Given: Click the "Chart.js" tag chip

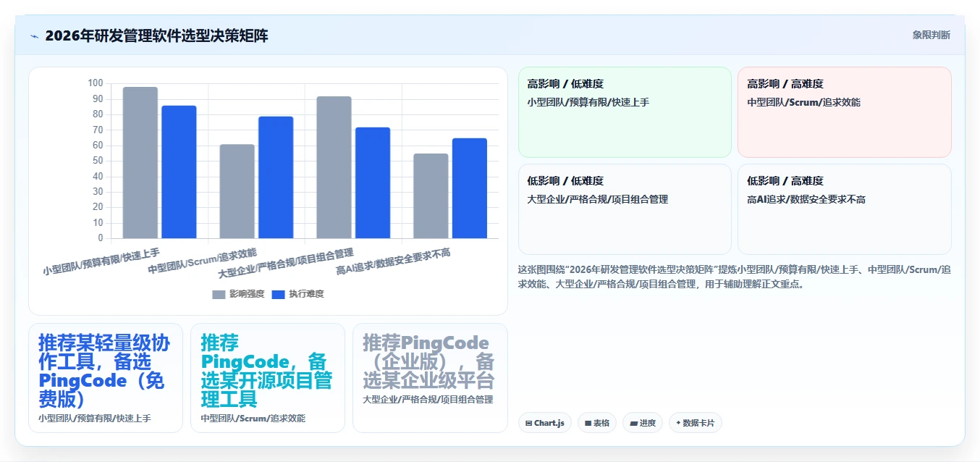Looking at the screenshot, I should pos(545,423).
